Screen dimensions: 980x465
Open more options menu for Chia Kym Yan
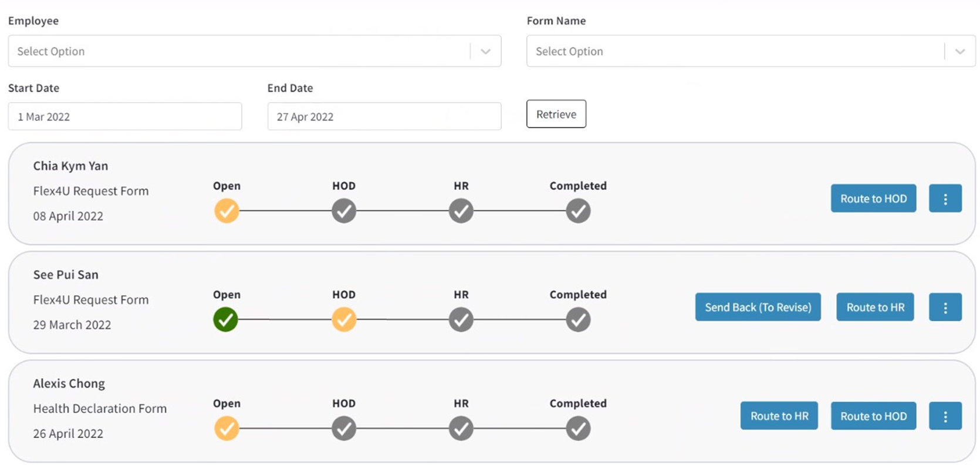945,198
